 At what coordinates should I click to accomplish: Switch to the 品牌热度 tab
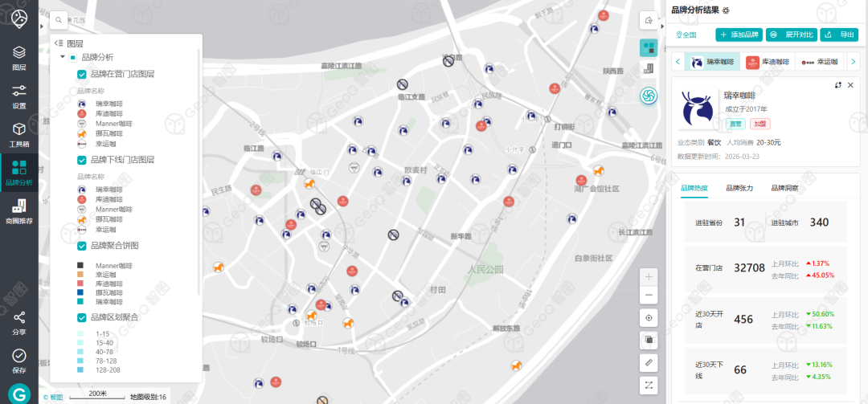(694, 188)
